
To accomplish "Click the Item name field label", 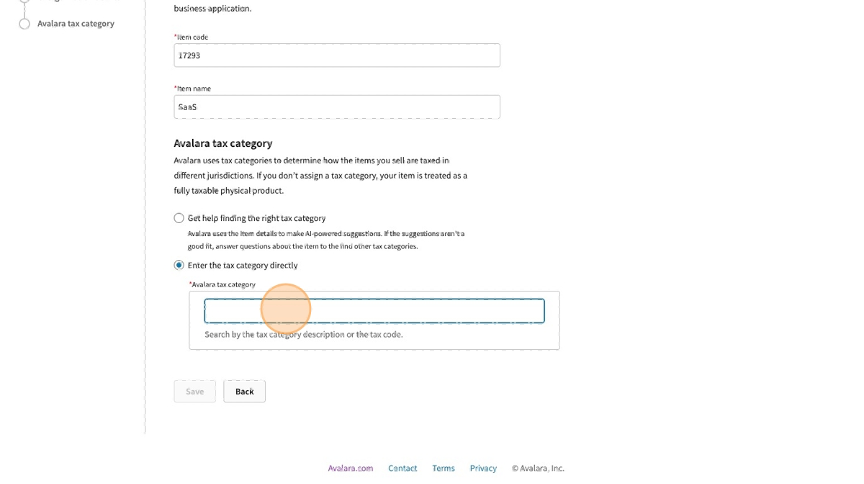I will coord(192,88).
